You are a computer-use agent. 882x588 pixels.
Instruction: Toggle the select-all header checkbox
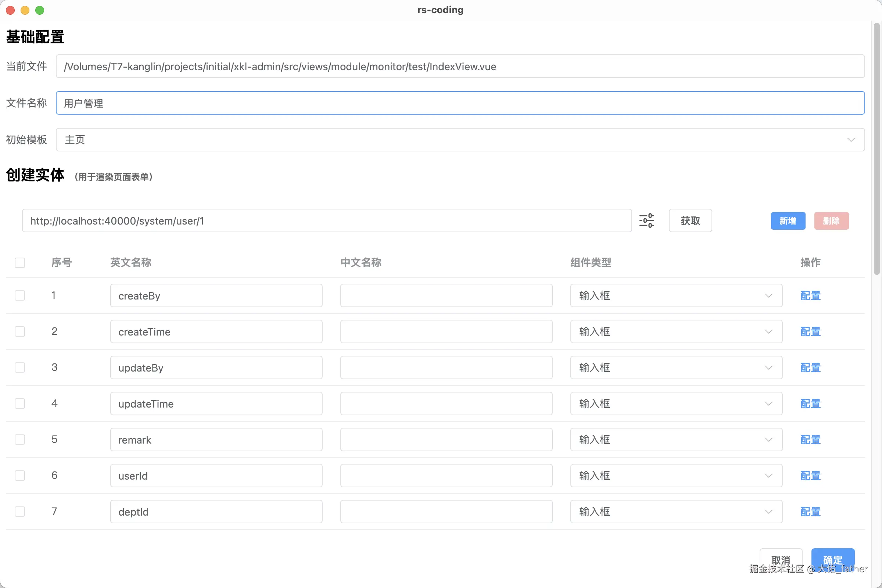pos(20,262)
